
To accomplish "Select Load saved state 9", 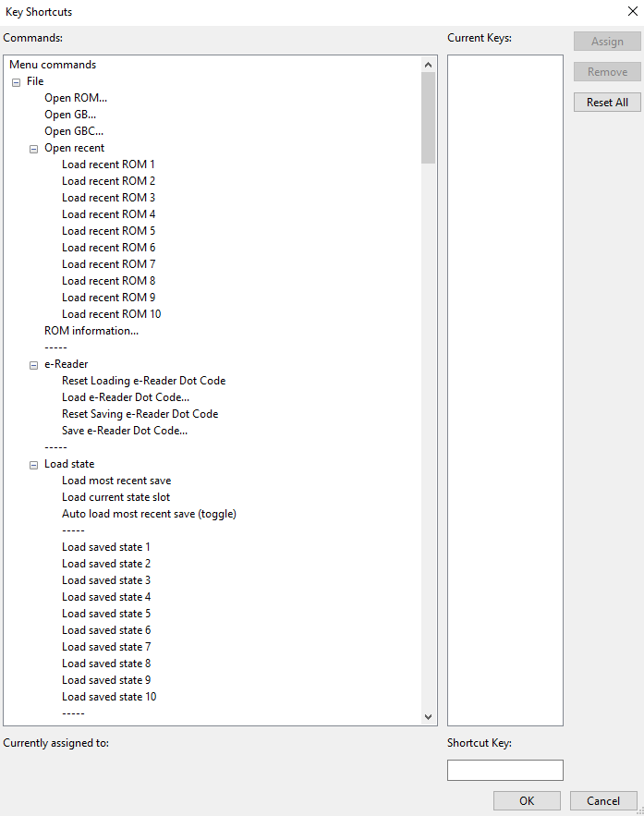I will point(106,681).
